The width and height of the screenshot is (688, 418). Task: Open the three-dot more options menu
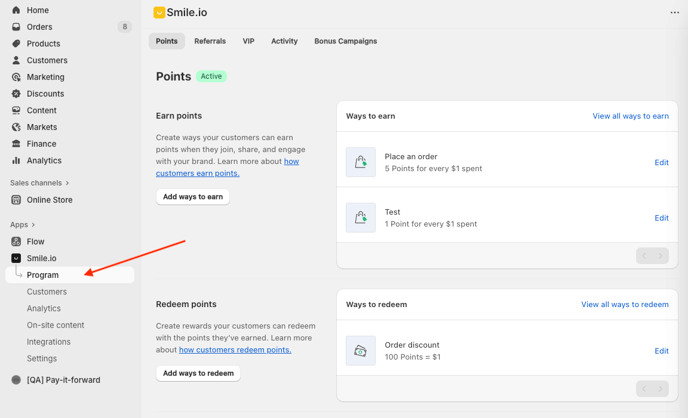674,13
